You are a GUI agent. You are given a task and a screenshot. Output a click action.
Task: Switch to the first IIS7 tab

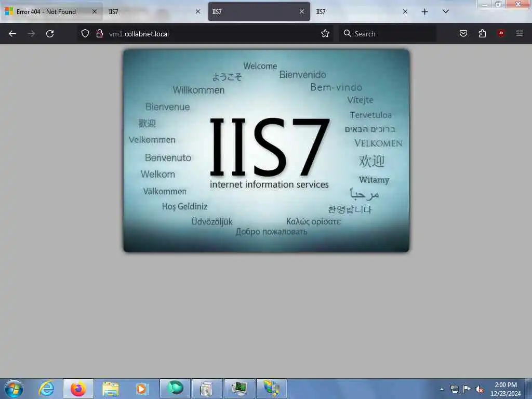[155, 11]
